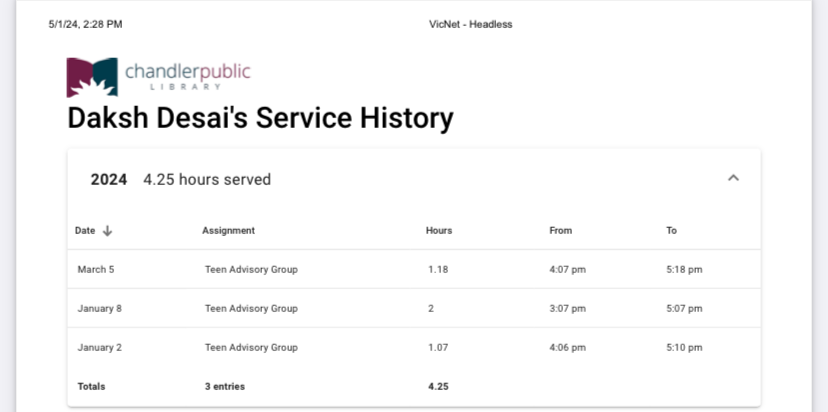
Task: Click the 3 entries totals text
Action: 224,386
